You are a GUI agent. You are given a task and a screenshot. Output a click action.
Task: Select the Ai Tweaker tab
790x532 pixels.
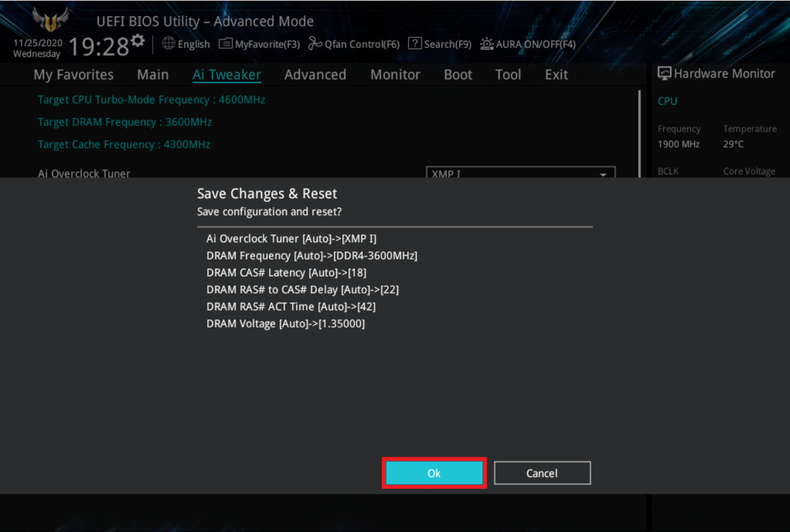[227, 75]
